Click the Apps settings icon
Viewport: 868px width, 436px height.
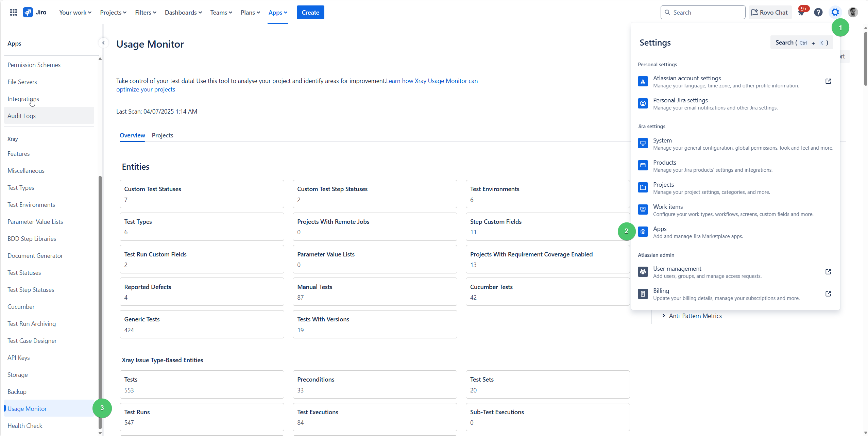pyautogui.click(x=643, y=232)
